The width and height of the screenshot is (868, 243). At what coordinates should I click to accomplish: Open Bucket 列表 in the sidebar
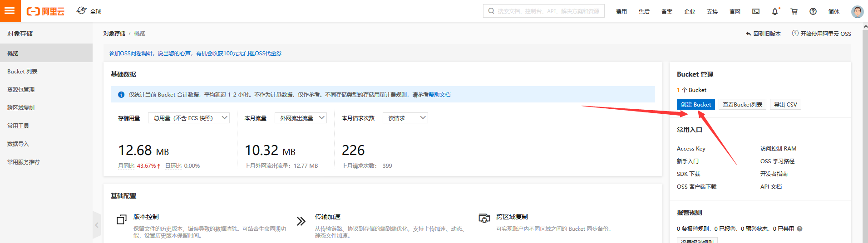coord(46,71)
